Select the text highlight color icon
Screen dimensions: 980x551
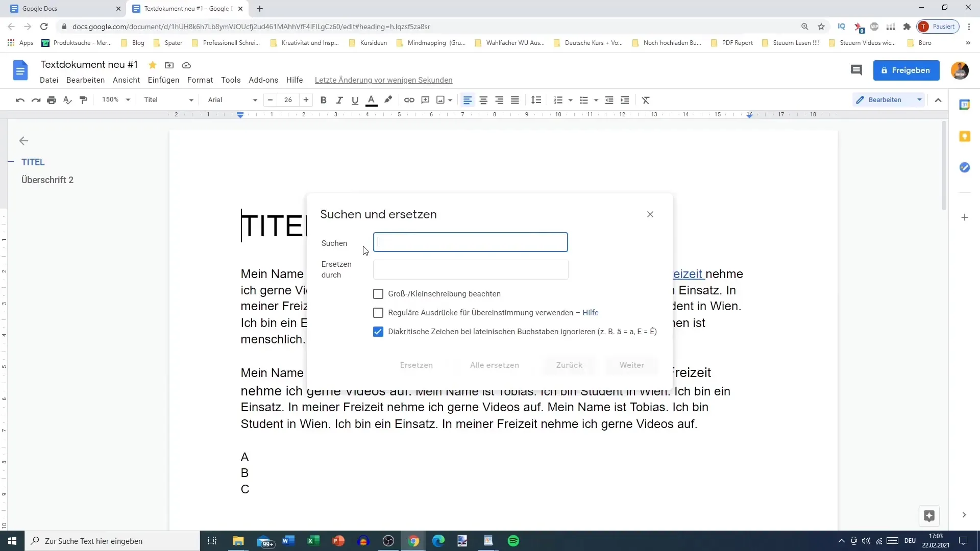click(388, 99)
